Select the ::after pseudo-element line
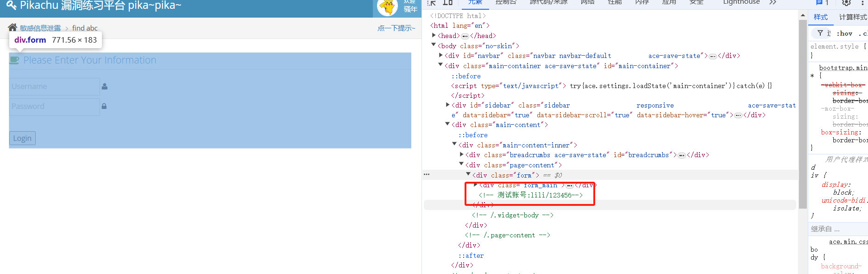868x274 pixels. [x=471, y=256]
